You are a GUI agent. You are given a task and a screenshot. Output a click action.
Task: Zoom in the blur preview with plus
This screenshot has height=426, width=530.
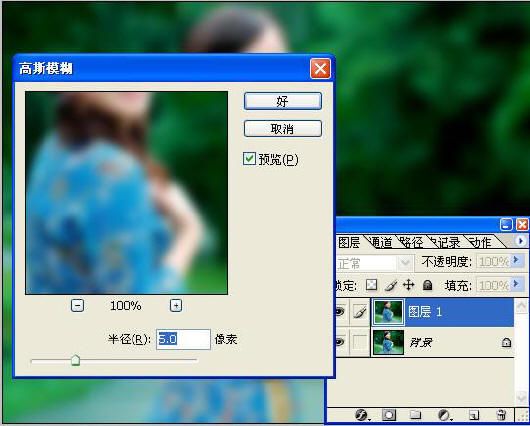(x=176, y=306)
